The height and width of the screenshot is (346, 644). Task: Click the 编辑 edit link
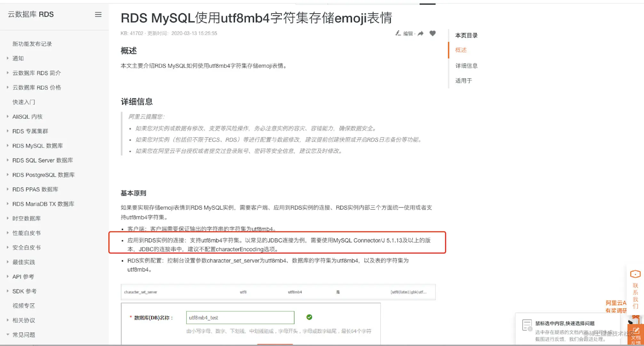click(408, 33)
